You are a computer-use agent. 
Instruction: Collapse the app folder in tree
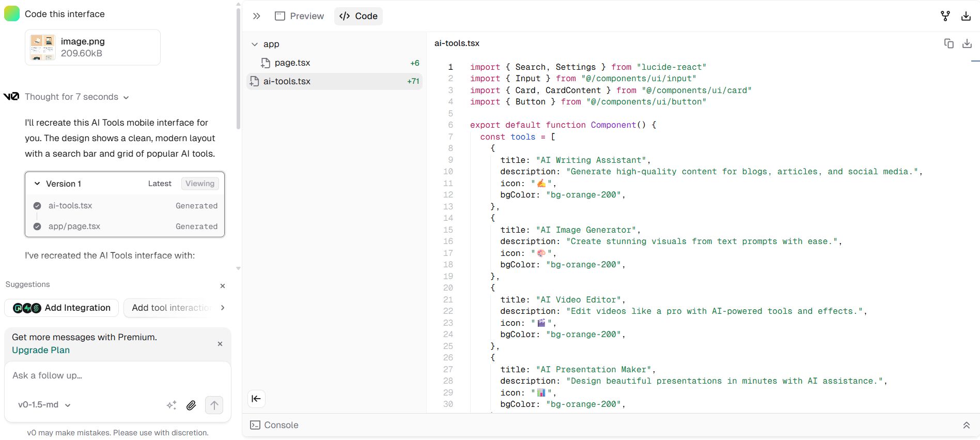coord(255,44)
